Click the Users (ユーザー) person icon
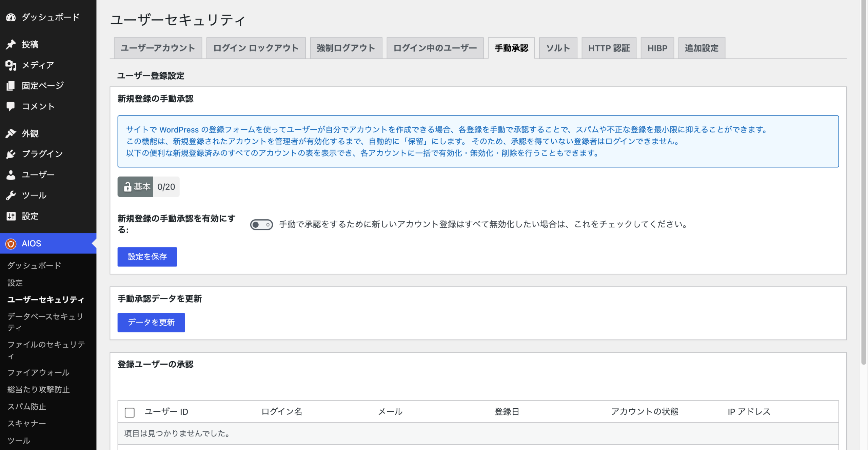The height and width of the screenshot is (450, 868). point(11,175)
